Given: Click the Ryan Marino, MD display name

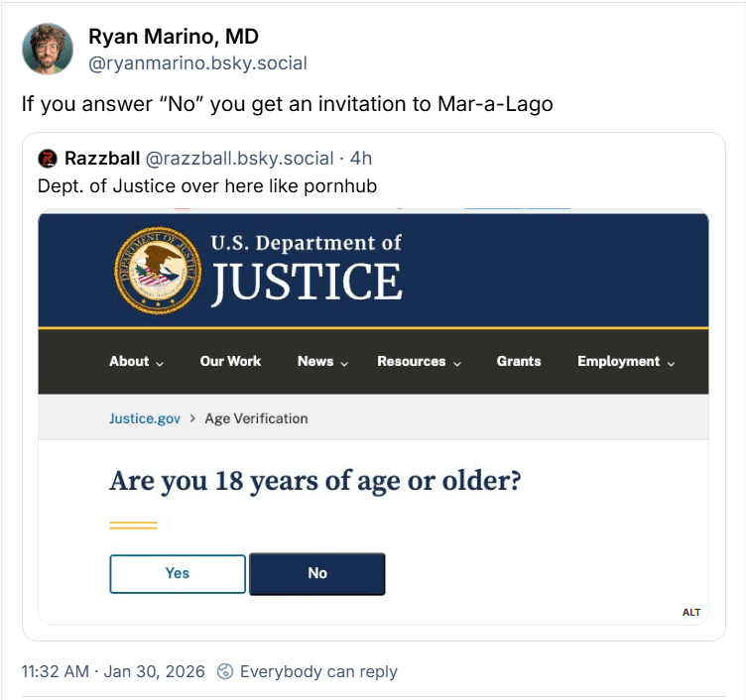Looking at the screenshot, I should [174, 38].
